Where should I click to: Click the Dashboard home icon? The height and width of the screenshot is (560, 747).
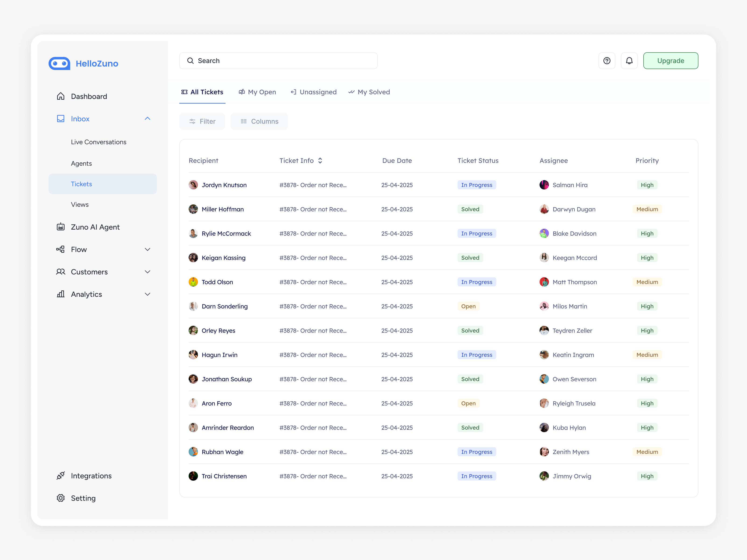(61, 96)
